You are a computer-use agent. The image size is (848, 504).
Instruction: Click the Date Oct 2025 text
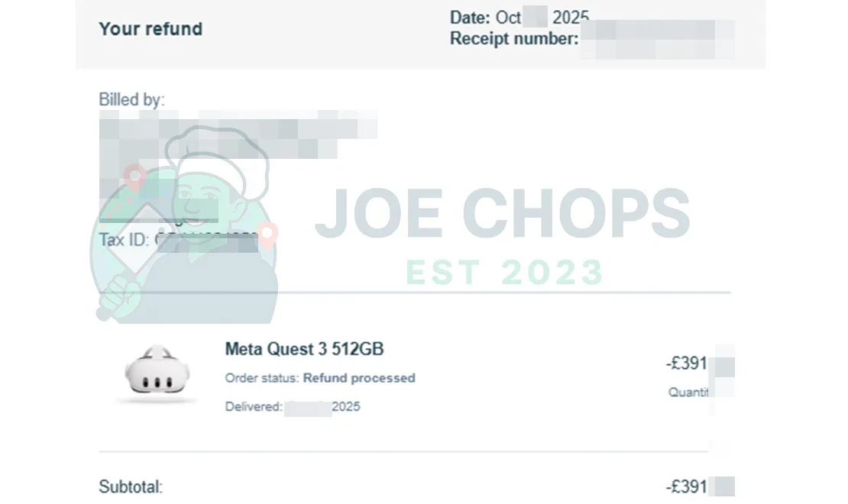[x=519, y=17]
